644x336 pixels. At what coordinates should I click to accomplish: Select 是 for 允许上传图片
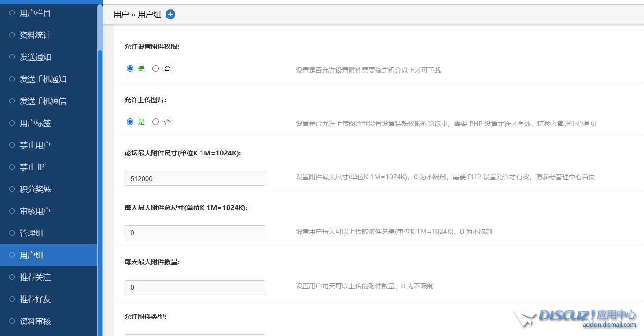coord(130,122)
